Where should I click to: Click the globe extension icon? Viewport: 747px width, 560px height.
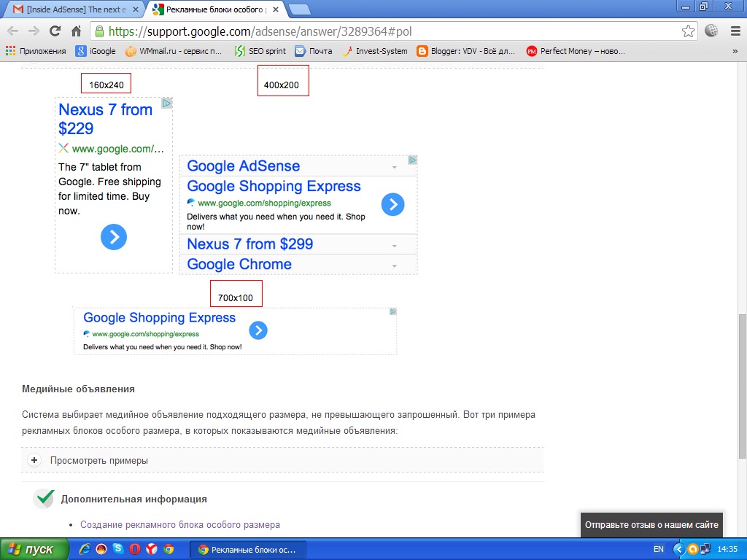(x=711, y=31)
